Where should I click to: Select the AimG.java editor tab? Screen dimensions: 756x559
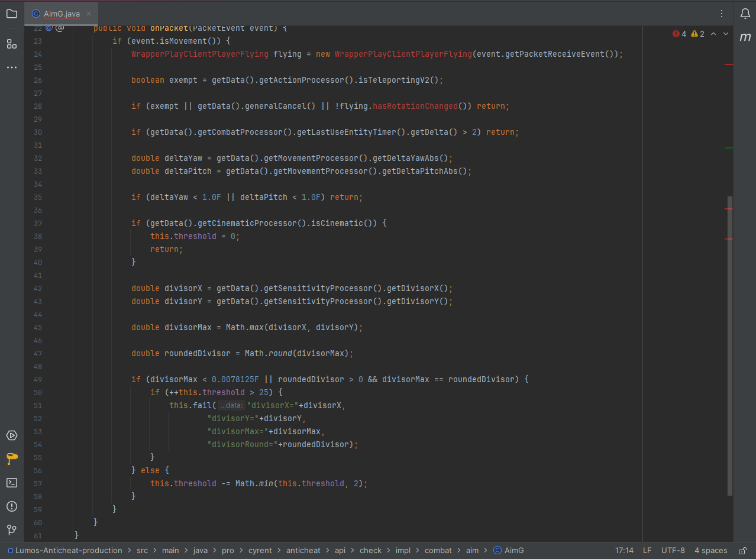click(x=62, y=14)
